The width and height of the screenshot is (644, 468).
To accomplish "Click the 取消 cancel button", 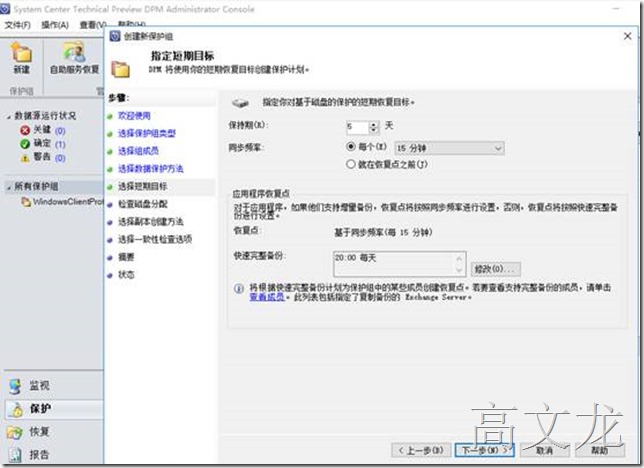I will pyautogui.click(x=545, y=450).
